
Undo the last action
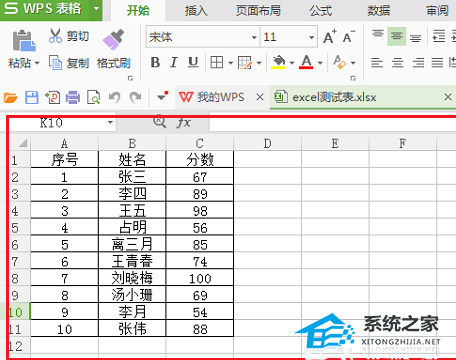click(115, 98)
